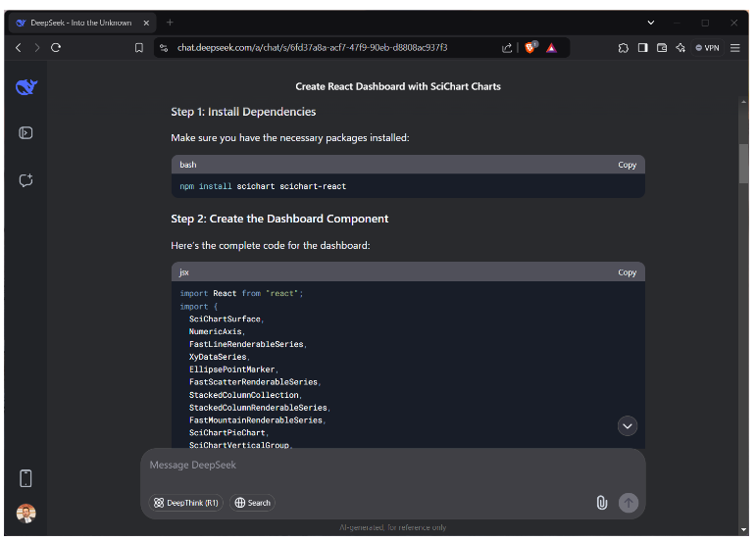Open the browser hamburger main menu
The width and height of the screenshot is (756, 541).
[x=735, y=48]
